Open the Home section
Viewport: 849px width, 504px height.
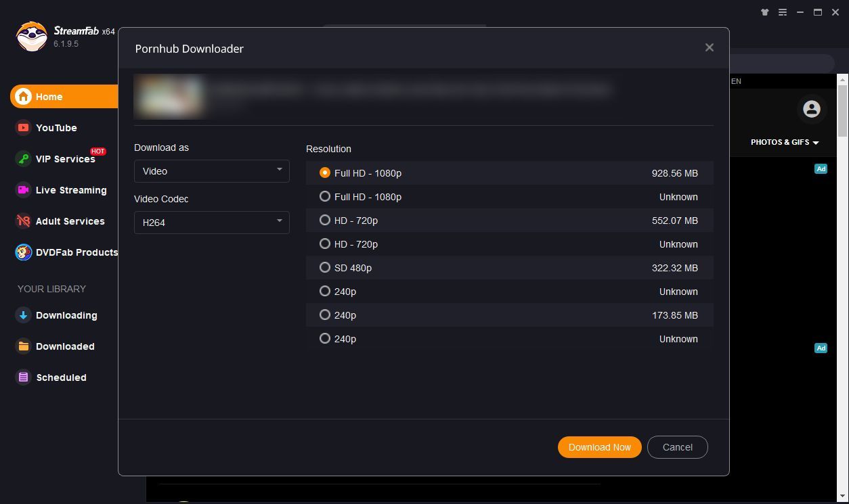(x=64, y=97)
